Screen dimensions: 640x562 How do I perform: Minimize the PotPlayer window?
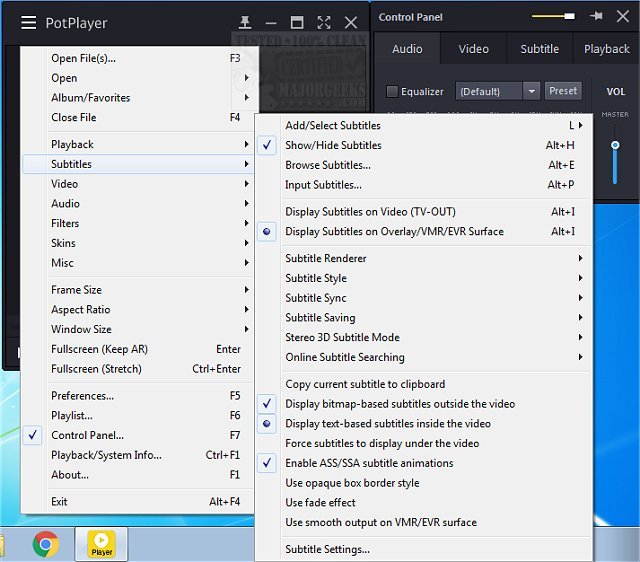click(x=271, y=22)
